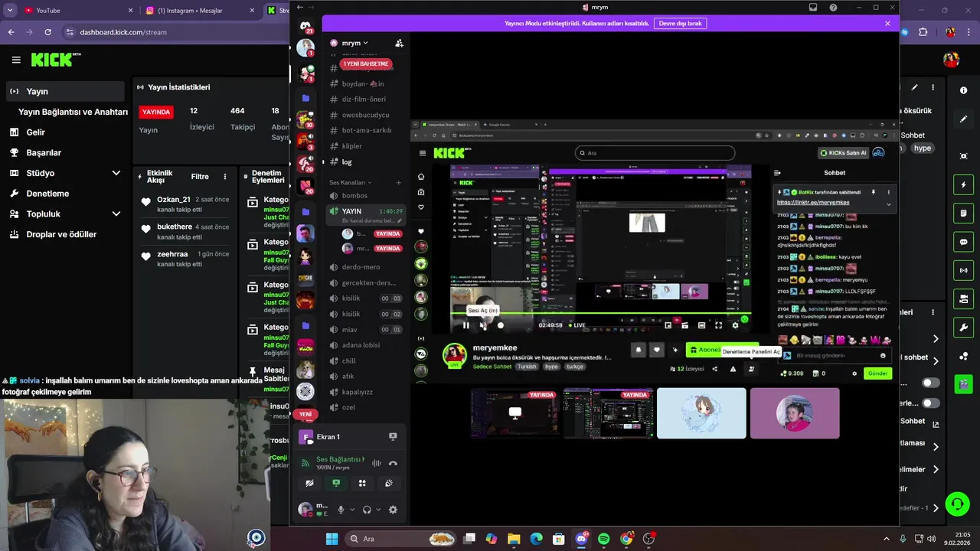This screenshot has height=551, width=980.
Task: Open the Kick dashboard hamburger menu
Action: tap(16, 60)
